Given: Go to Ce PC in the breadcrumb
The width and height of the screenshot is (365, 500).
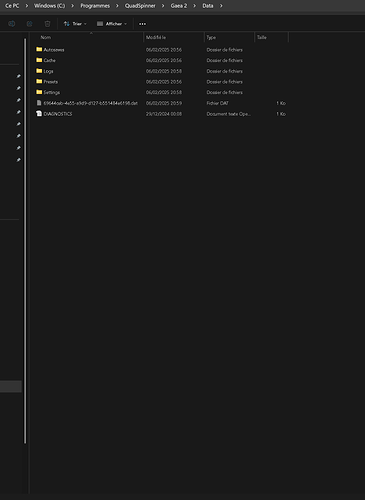Looking at the screenshot, I should (12, 6).
